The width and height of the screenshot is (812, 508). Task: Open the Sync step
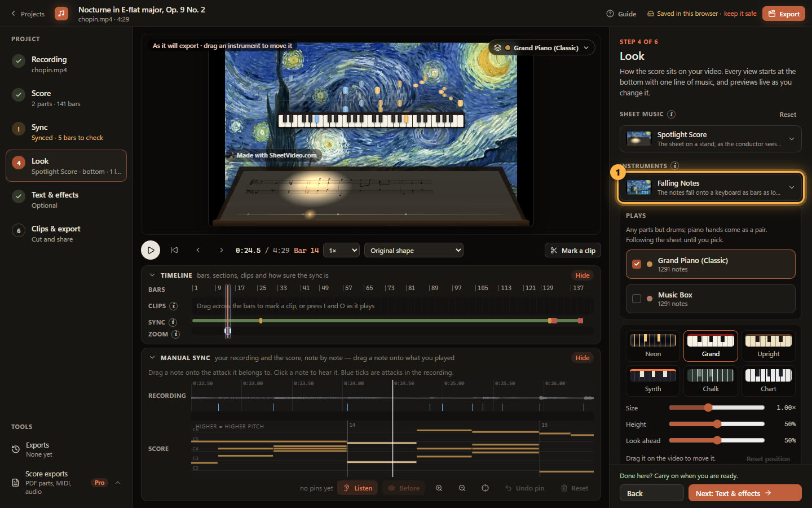click(x=66, y=132)
